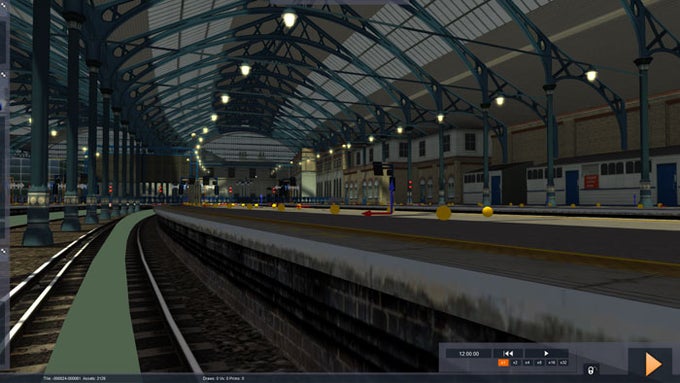
Task: Select the x16 speed multiplier
Action: point(551,363)
